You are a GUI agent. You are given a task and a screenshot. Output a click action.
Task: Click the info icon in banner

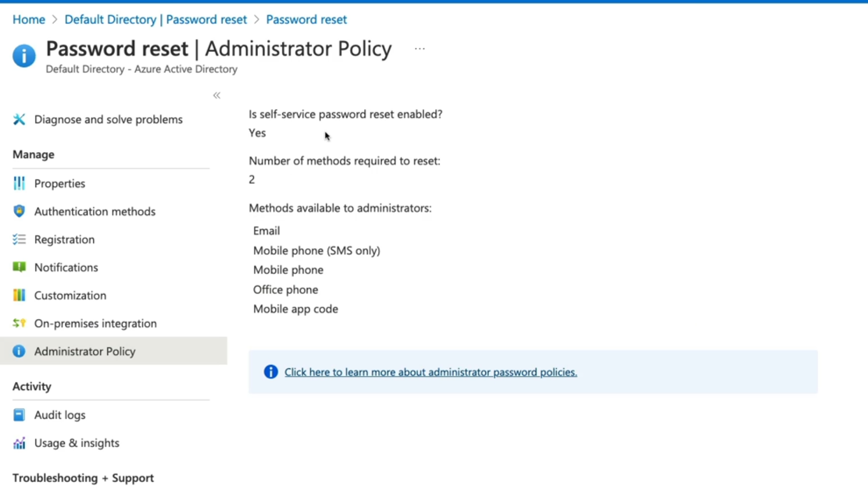271,372
